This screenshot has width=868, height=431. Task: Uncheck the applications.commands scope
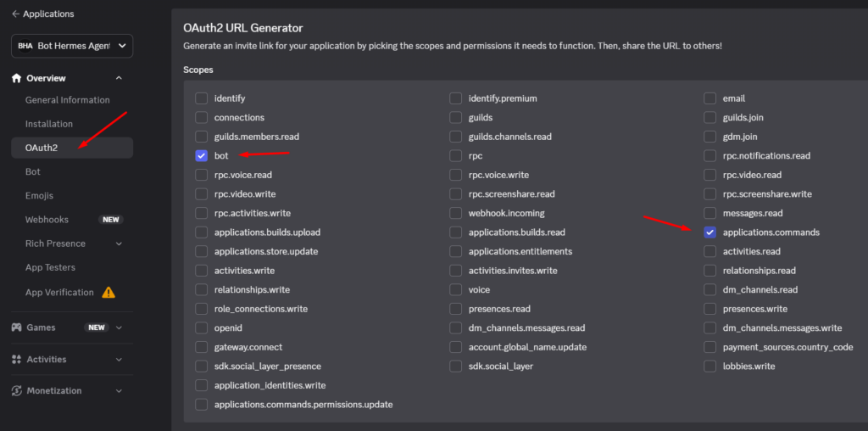(x=709, y=232)
